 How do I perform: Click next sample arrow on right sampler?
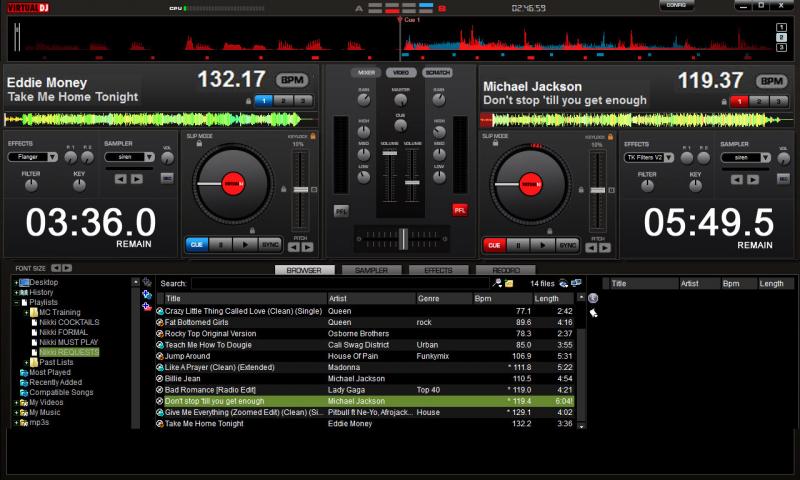pyautogui.click(x=753, y=179)
